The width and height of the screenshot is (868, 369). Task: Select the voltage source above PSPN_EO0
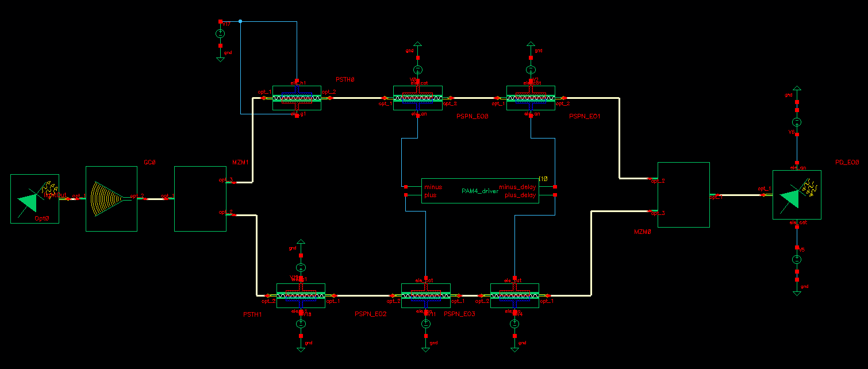pos(418,70)
